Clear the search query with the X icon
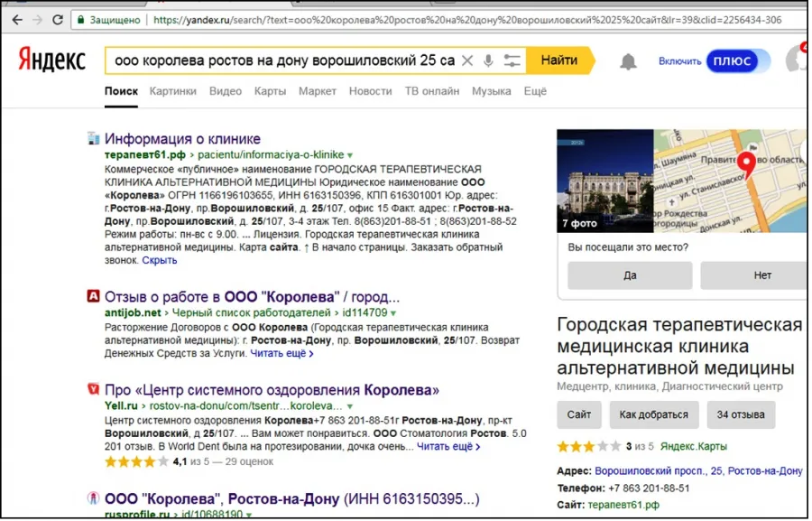The width and height of the screenshot is (812, 521). (x=467, y=60)
